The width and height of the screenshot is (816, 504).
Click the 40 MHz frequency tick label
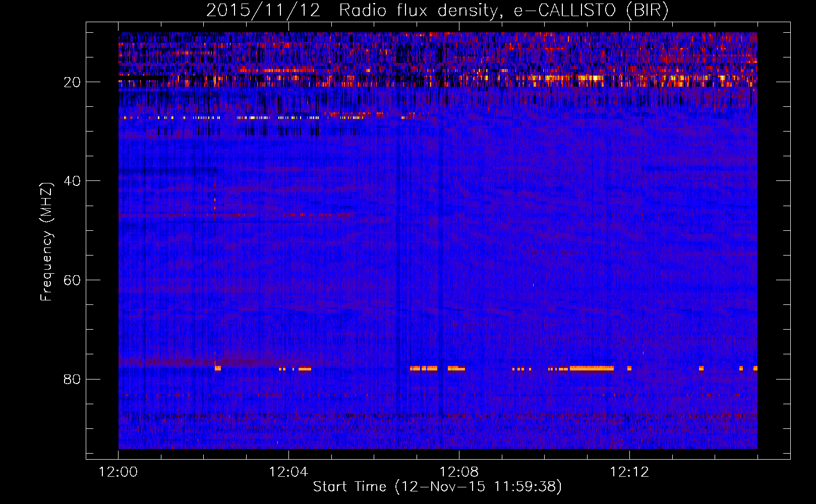point(72,181)
